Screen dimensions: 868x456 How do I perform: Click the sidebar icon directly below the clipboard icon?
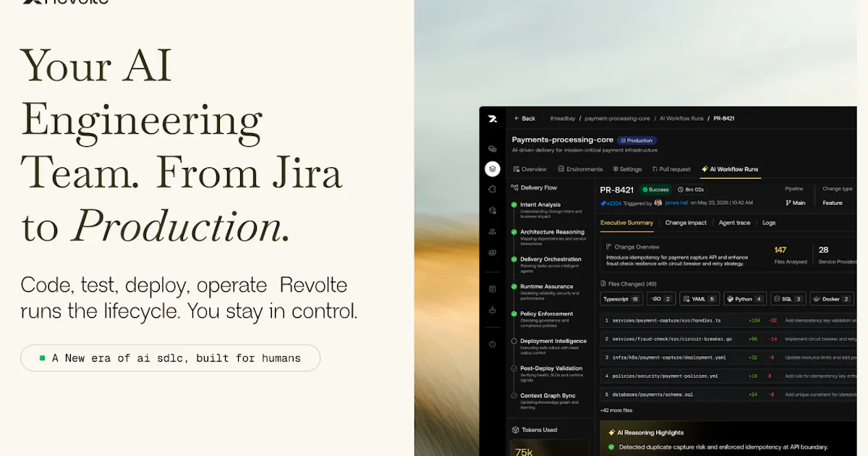(x=493, y=310)
